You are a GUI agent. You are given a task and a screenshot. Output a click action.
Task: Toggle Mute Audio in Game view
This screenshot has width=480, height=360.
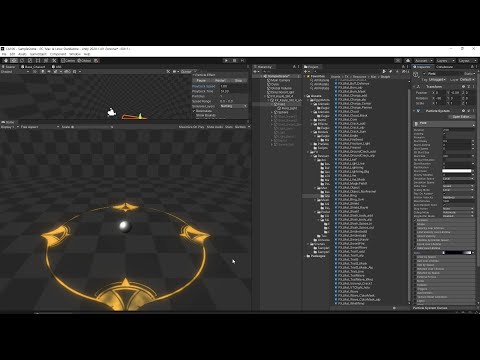point(215,127)
